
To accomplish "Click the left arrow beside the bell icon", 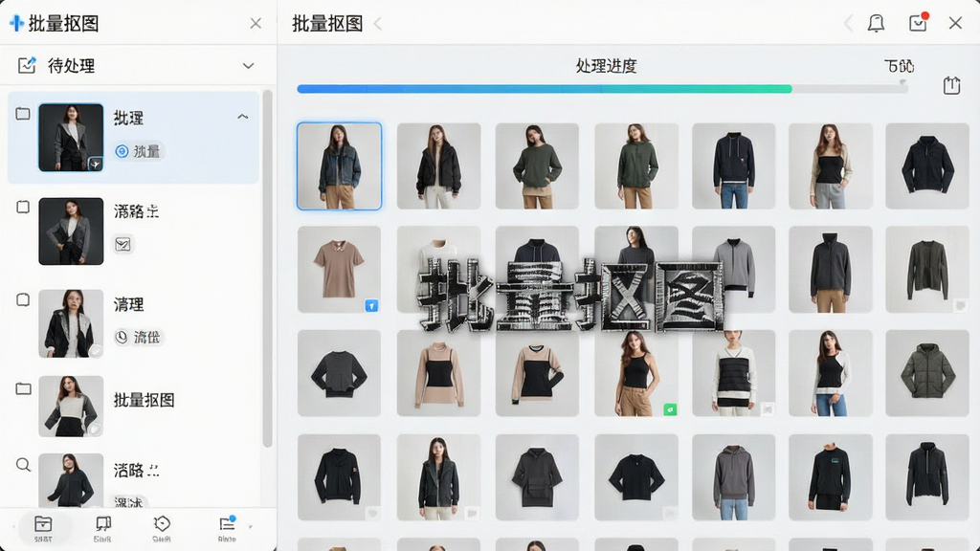I will 848,24.
